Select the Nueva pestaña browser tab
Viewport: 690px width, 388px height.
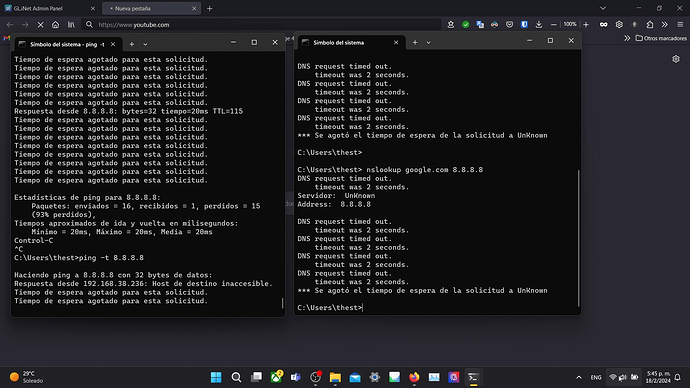[x=151, y=8]
